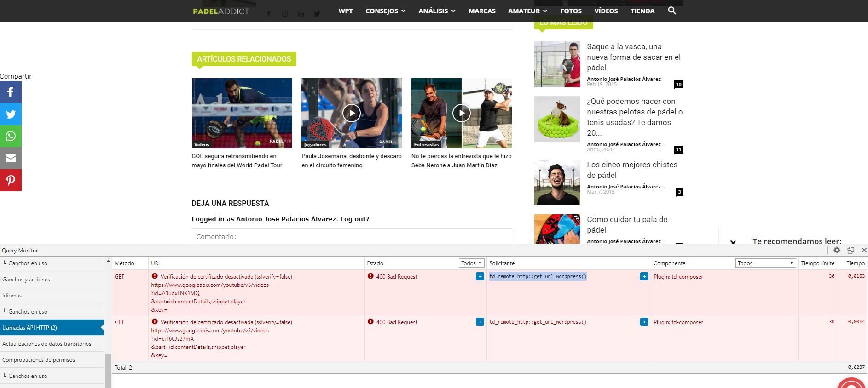This screenshot has height=388, width=868.
Task: Select 'Actualizaciones de datos transitorios' in Query Monitor
Action: [x=52, y=343]
